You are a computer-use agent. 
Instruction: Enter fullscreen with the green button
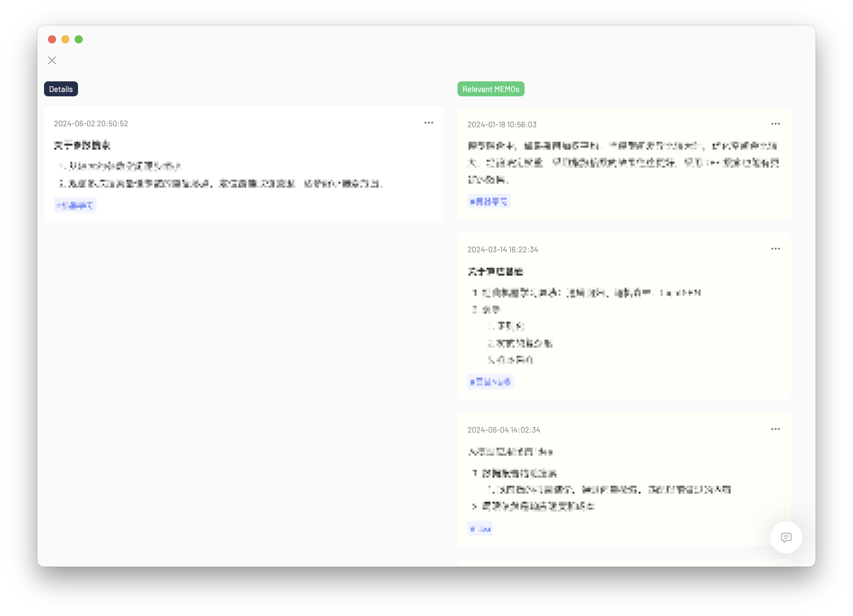pyautogui.click(x=79, y=39)
